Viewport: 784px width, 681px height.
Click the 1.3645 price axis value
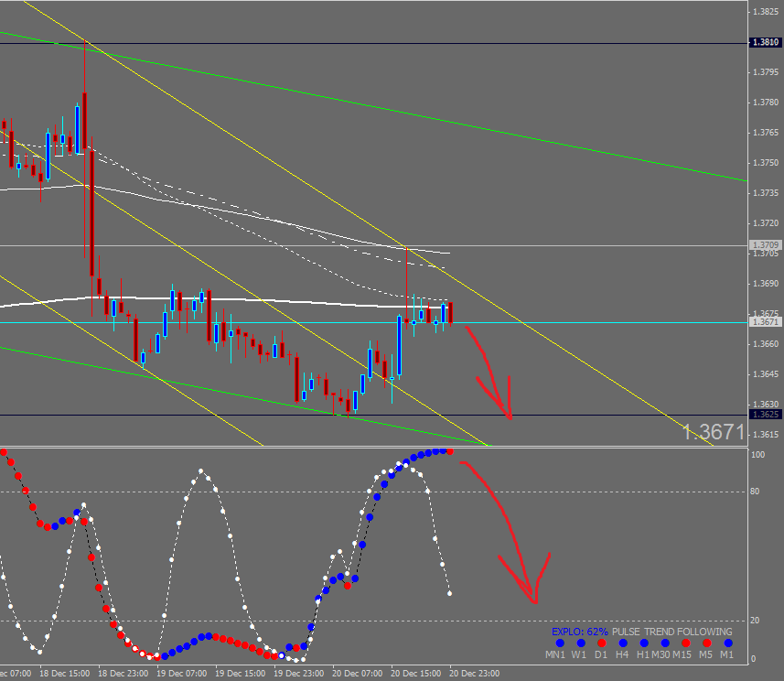766,374
